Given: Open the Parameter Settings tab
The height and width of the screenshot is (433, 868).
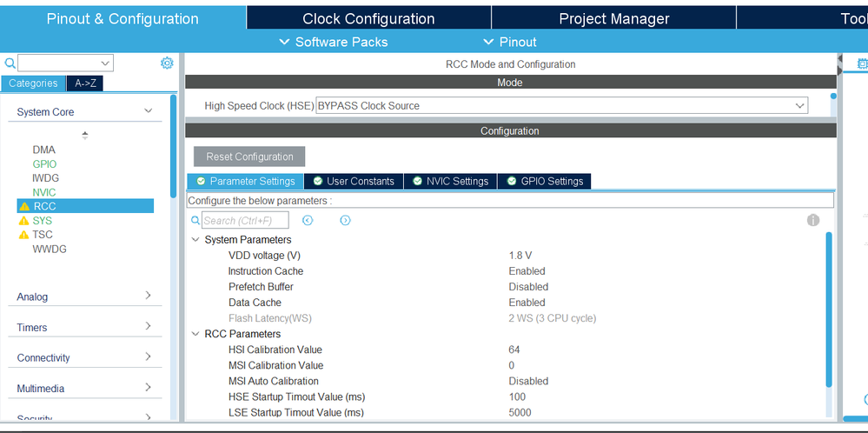Looking at the screenshot, I should pos(245,181).
